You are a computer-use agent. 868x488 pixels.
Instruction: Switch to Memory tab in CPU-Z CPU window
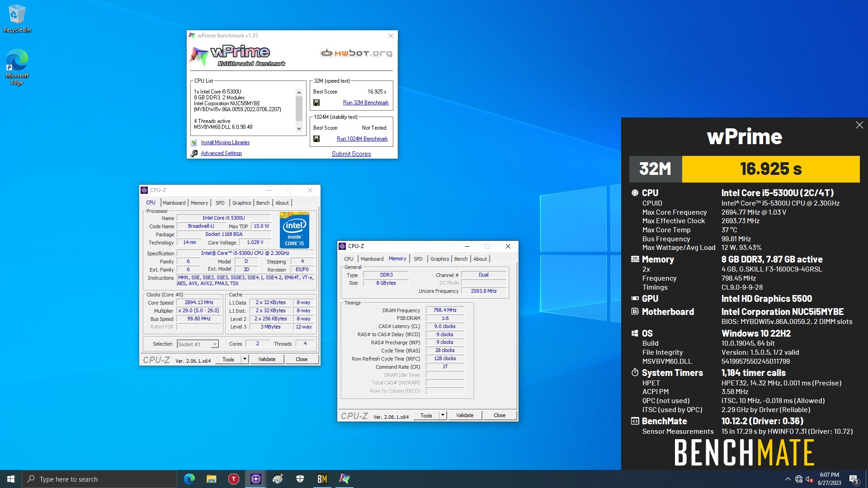click(x=199, y=203)
